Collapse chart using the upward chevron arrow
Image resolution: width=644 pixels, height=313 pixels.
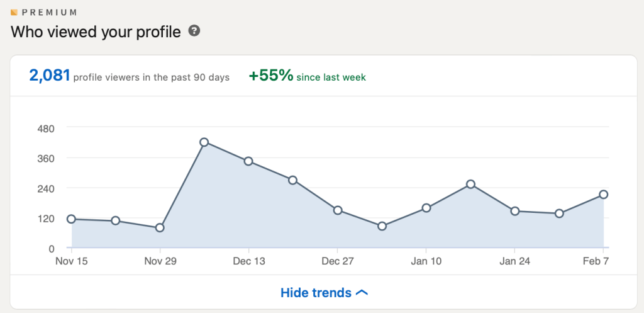[x=362, y=292]
